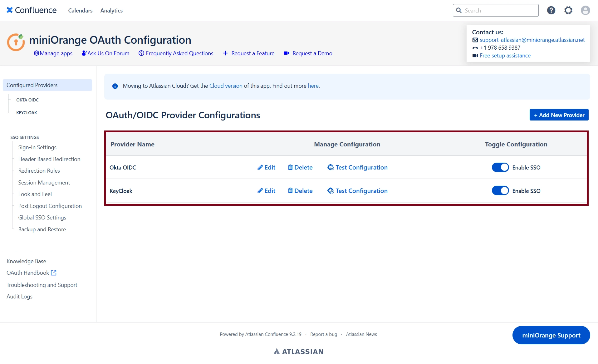The image size is (598, 364).
Task: Click the plus icon by Request a Feature
Action: (x=225, y=53)
